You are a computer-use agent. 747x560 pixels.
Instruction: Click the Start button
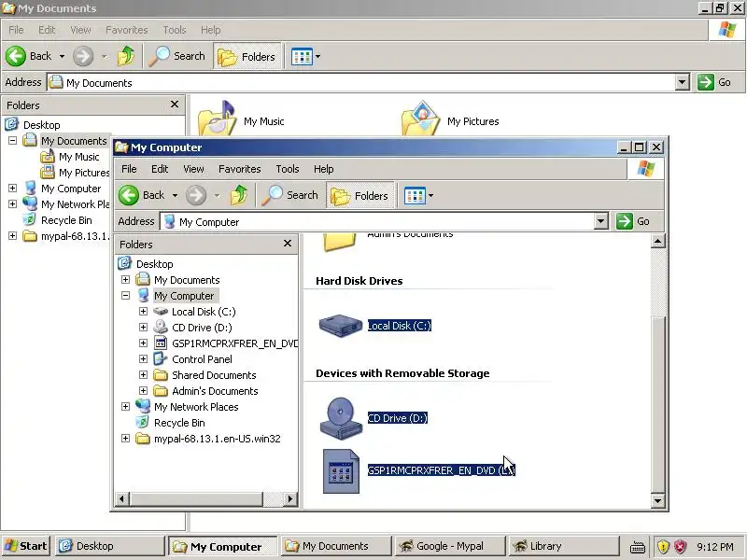pyautogui.click(x=26, y=546)
